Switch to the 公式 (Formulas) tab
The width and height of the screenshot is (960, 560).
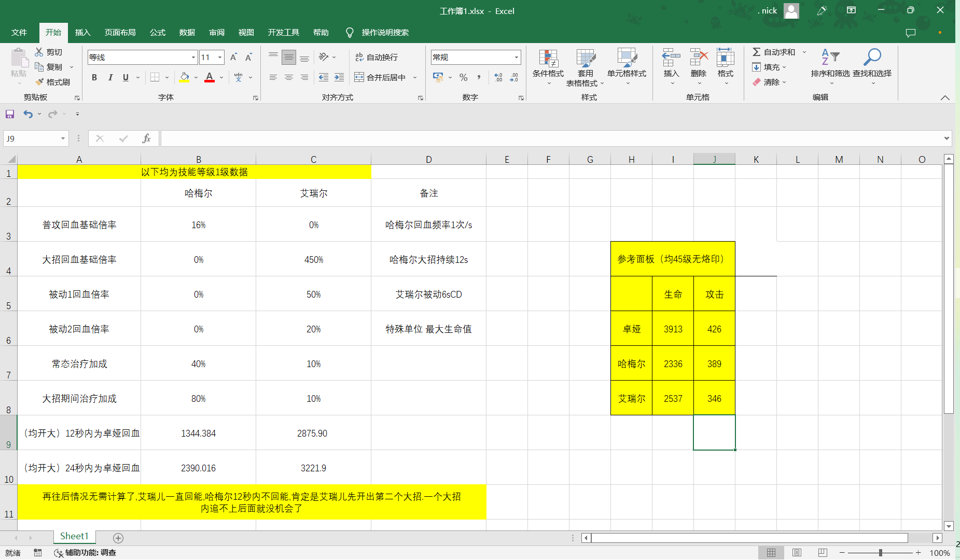point(157,32)
